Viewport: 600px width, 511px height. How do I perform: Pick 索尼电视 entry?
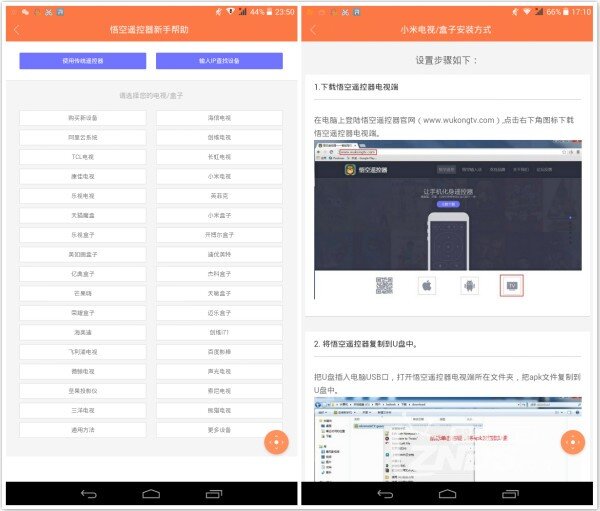click(219, 391)
